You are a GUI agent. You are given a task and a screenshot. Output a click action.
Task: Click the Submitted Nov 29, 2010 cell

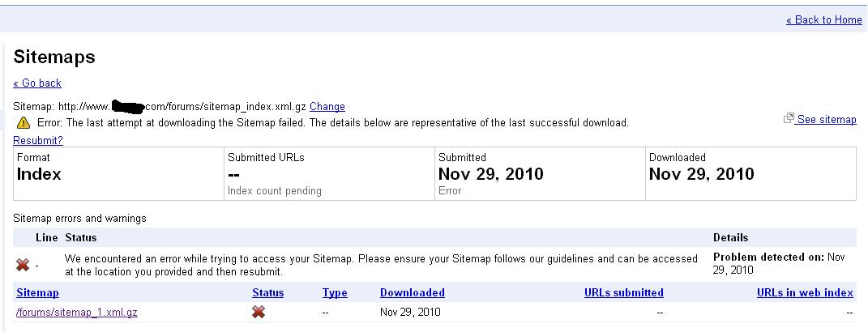(540, 174)
